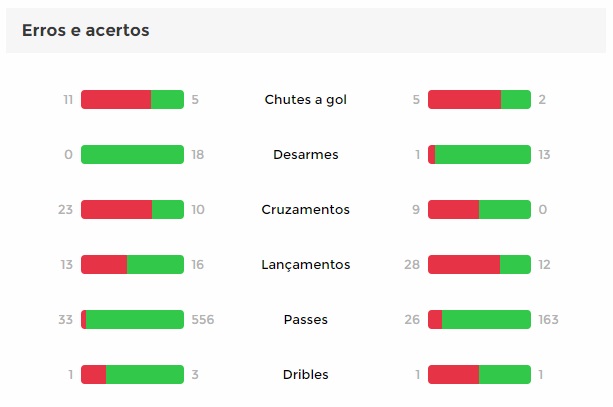Click the 163 correct passes value
Viewport: 613px width, 407px height.
click(548, 320)
